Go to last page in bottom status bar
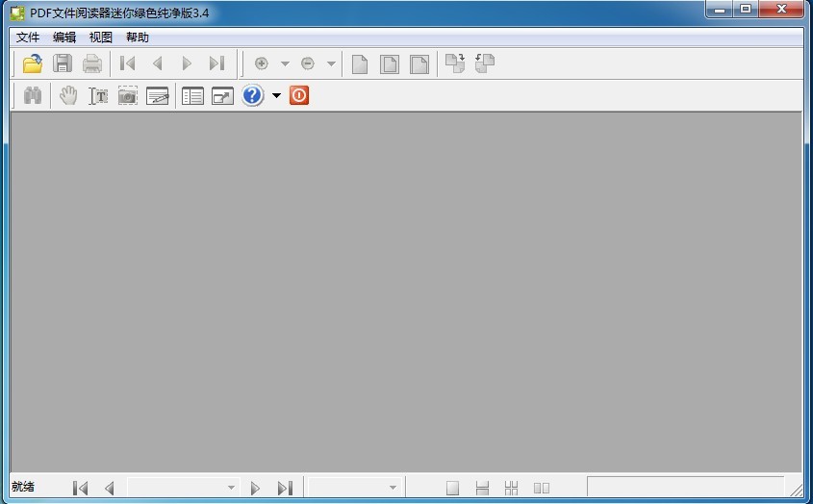813x504 pixels. pos(285,488)
